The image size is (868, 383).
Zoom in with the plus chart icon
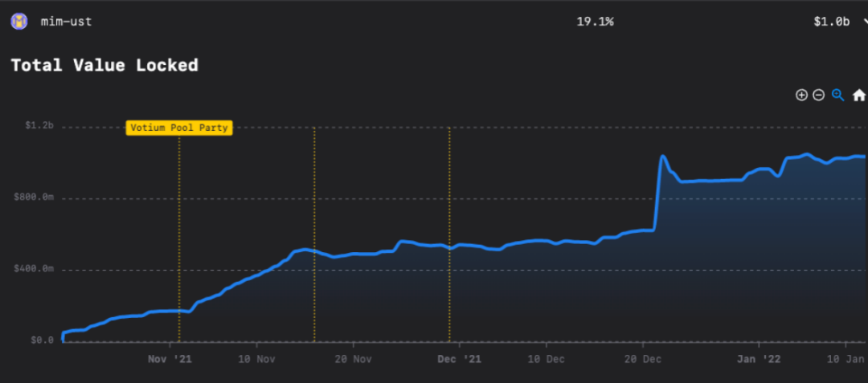[x=801, y=95]
